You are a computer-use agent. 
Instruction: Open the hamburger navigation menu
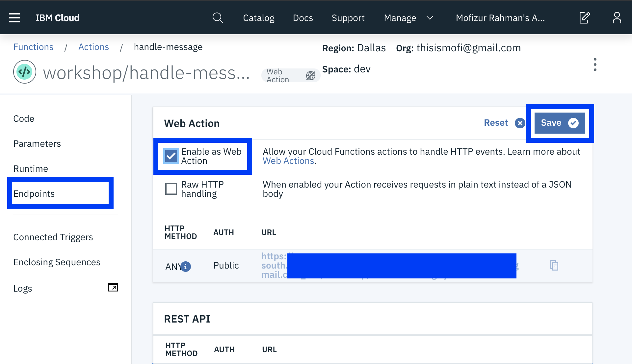(14, 18)
